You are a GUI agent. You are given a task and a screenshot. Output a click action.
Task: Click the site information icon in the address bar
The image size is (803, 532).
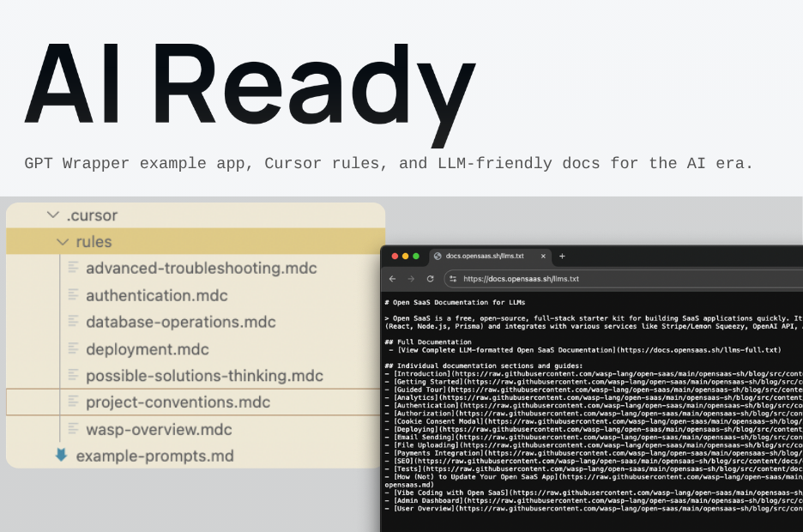(x=452, y=279)
